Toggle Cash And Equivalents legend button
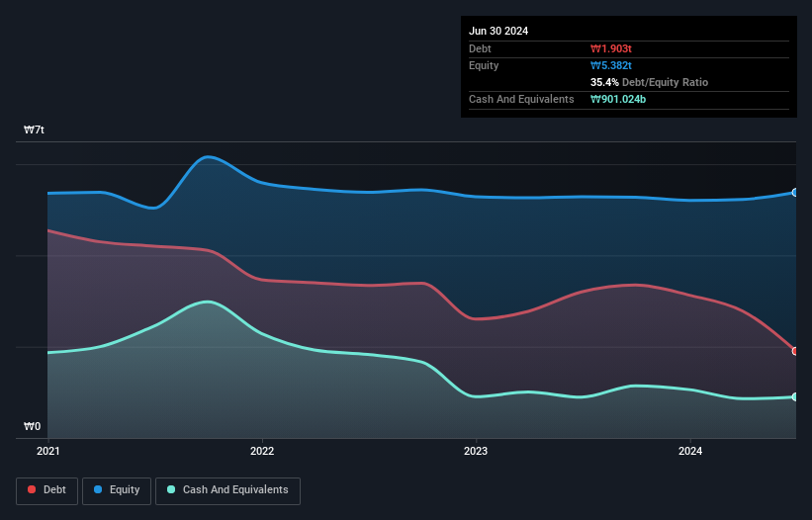This screenshot has height=520, width=812. coord(227,490)
